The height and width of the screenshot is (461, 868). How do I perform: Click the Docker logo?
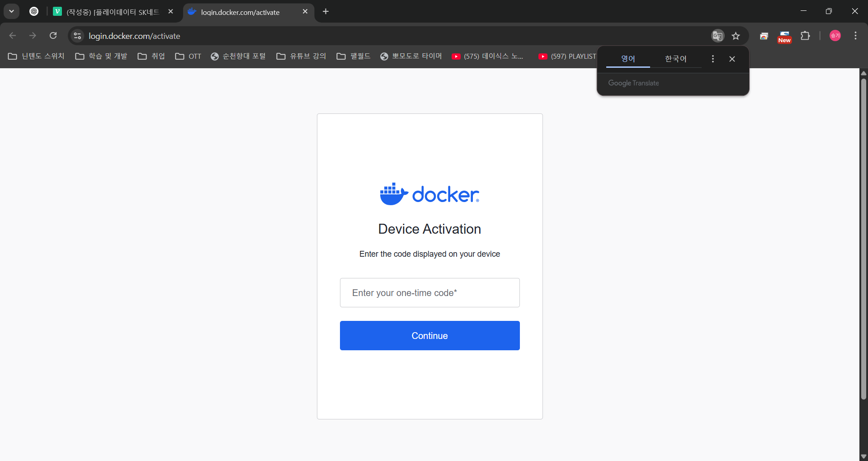click(x=429, y=194)
